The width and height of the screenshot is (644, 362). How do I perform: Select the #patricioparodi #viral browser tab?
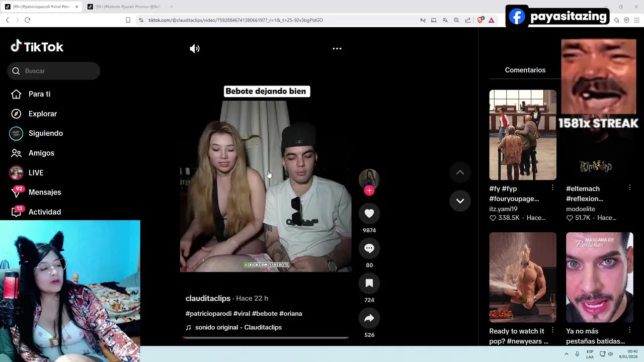click(x=41, y=7)
